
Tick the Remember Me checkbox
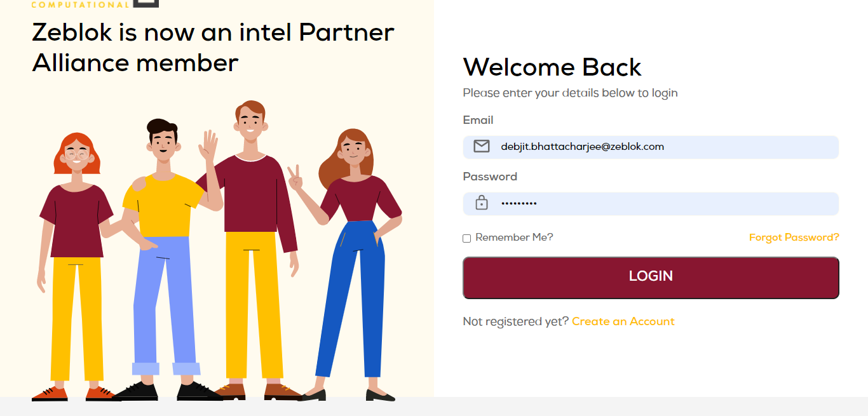(x=467, y=238)
